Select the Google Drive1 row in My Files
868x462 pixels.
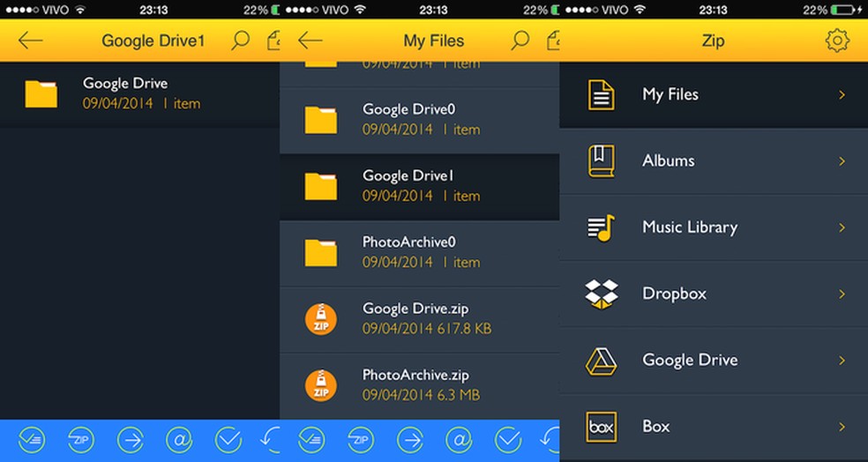point(420,187)
